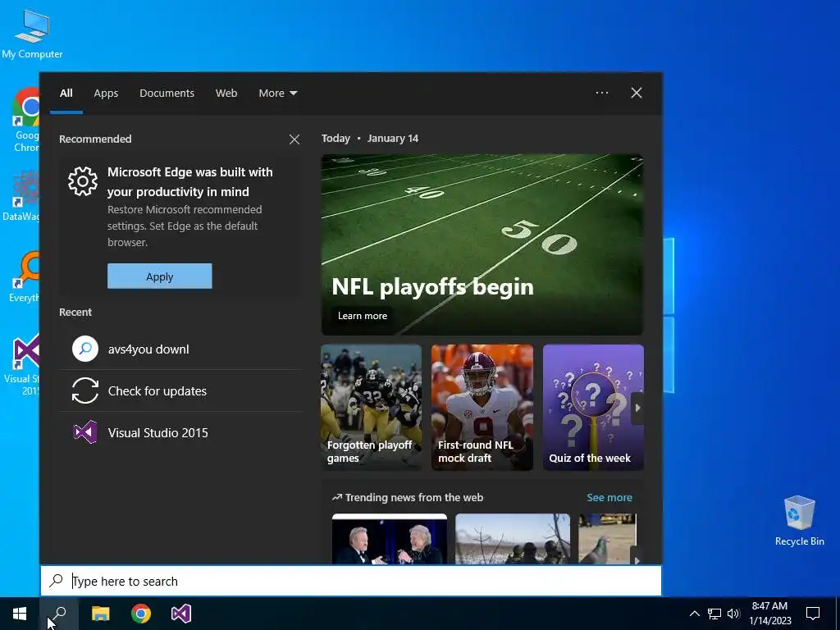Open recent search avs4you downl
This screenshot has width=840, height=630.
pyautogui.click(x=180, y=349)
